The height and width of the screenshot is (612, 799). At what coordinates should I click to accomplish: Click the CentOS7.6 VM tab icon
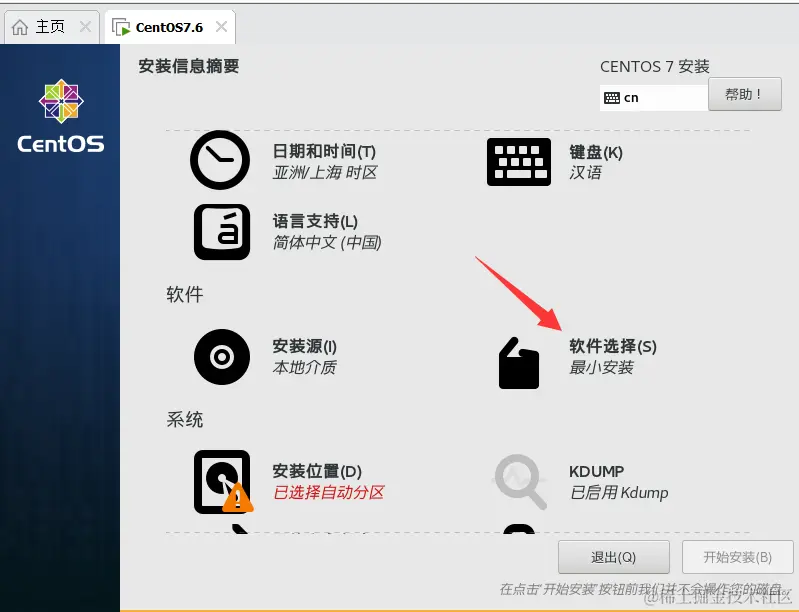click(121, 27)
